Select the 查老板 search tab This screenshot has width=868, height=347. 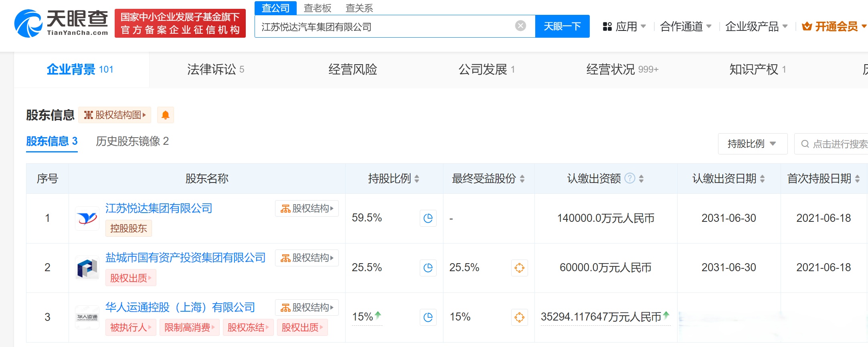318,8
